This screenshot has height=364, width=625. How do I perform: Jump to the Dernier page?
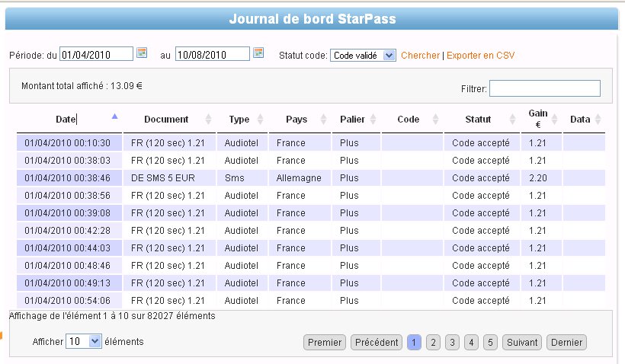tap(566, 342)
